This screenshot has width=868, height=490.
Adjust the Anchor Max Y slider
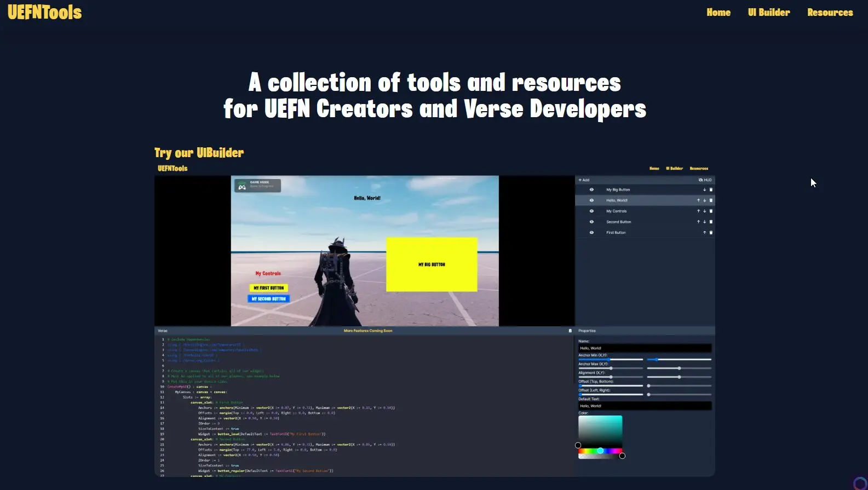(x=679, y=368)
